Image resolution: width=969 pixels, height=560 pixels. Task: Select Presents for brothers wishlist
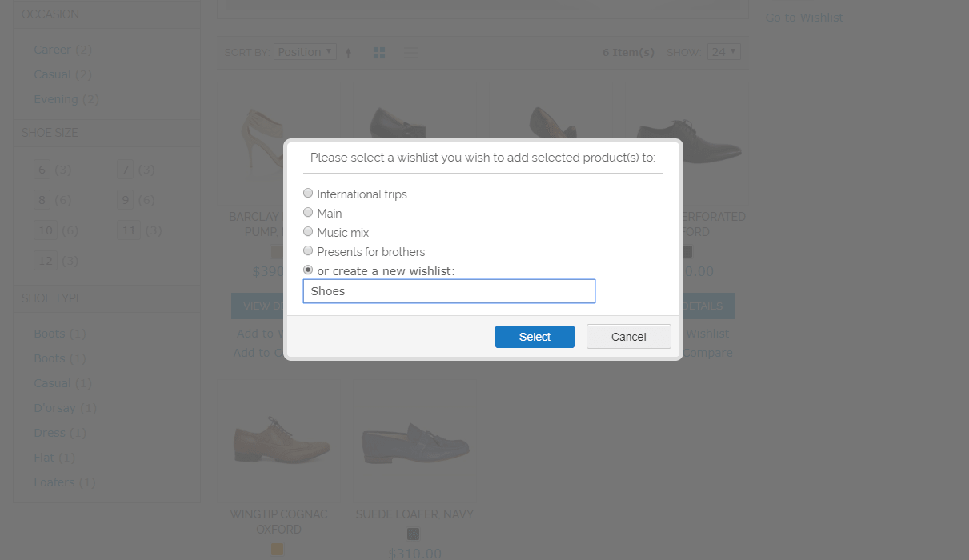308,251
